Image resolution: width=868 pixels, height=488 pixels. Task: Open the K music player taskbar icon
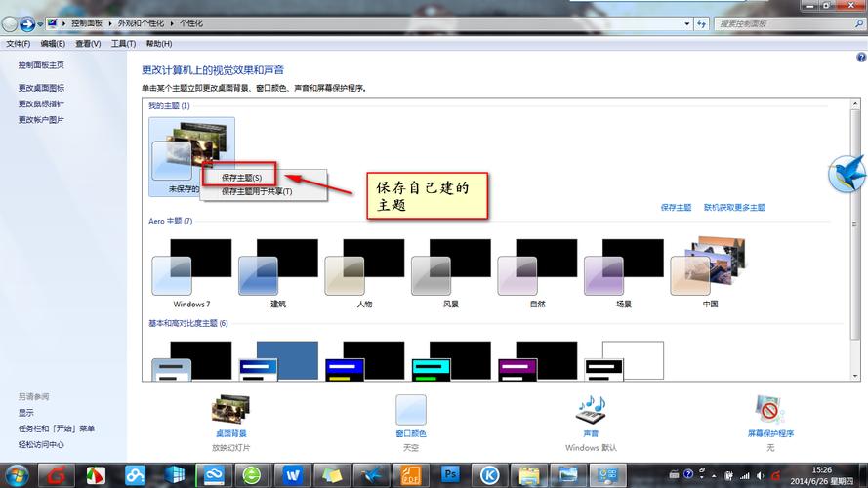tap(489, 475)
